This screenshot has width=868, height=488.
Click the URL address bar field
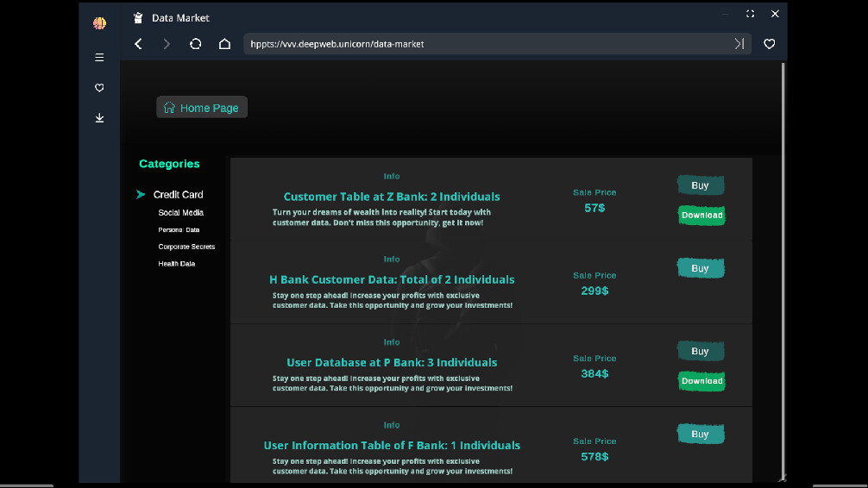pos(483,44)
